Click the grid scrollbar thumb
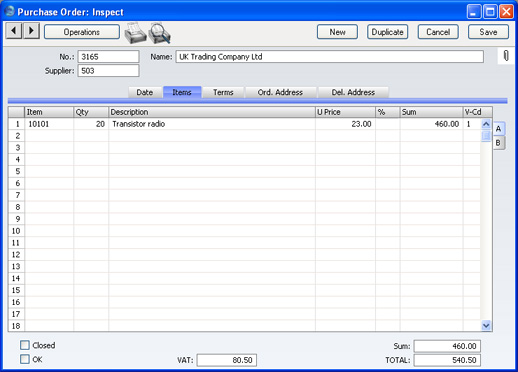 click(486, 136)
